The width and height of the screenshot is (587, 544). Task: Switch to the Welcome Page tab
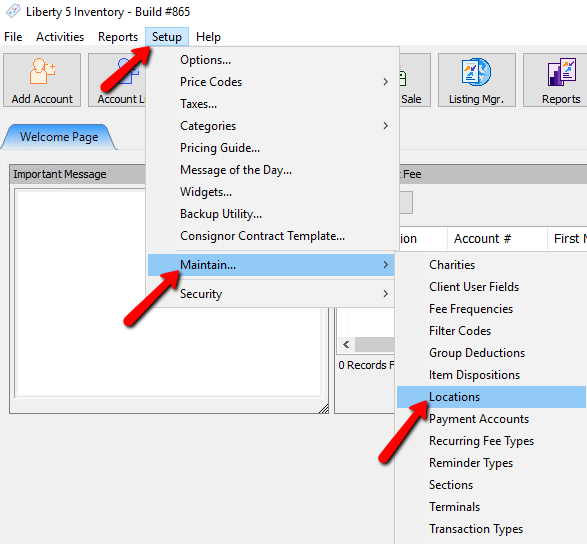(59, 137)
